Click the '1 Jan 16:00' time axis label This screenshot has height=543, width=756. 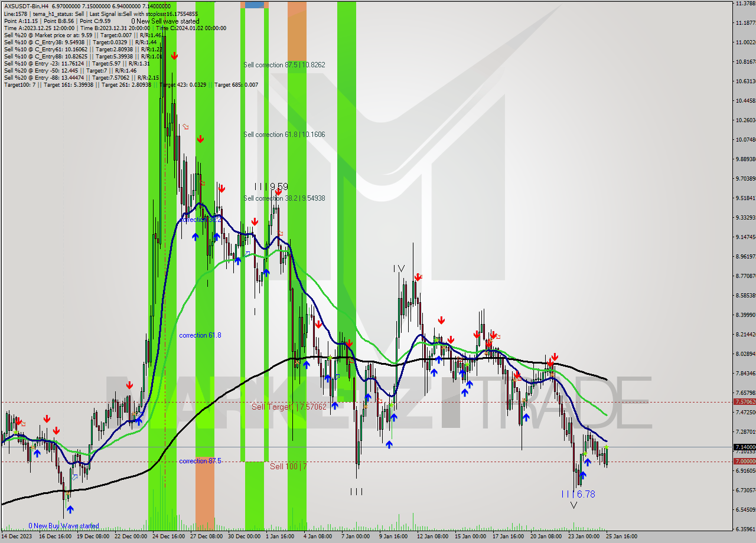(x=281, y=537)
